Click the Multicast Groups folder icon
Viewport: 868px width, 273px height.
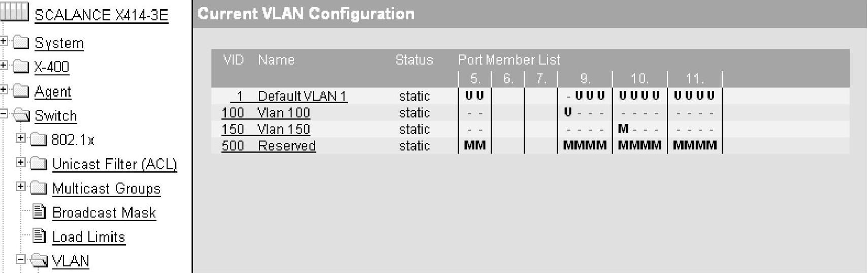pyautogui.click(x=39, y=188)
